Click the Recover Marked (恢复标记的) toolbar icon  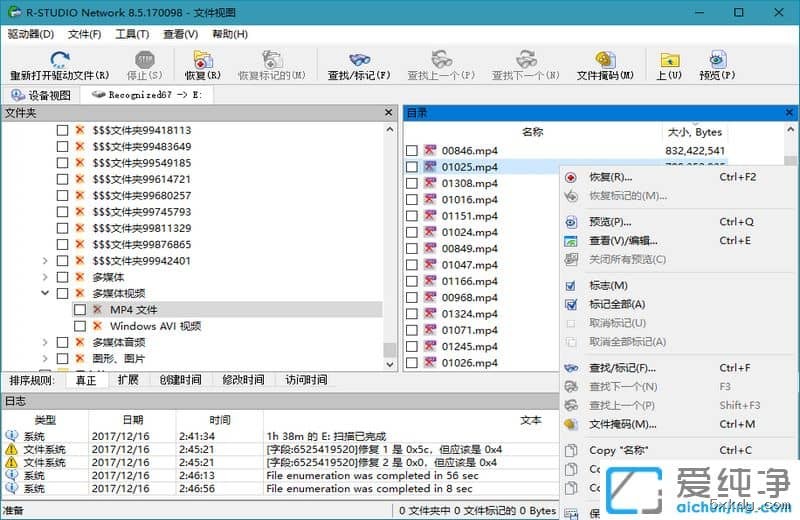click(272, 59)
